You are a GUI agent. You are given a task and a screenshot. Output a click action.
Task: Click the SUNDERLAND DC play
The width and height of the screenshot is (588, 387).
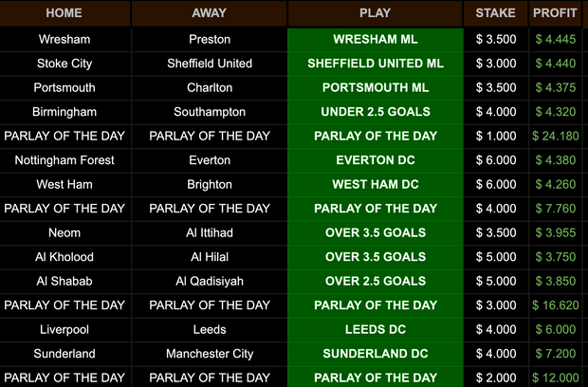375,354
